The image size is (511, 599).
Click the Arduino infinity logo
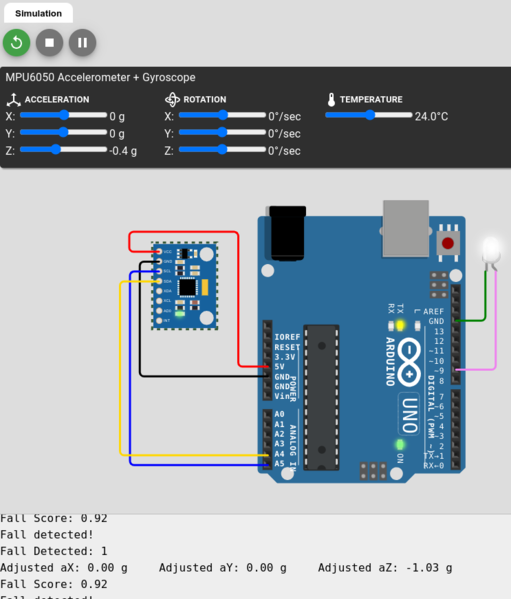point(409,362)
